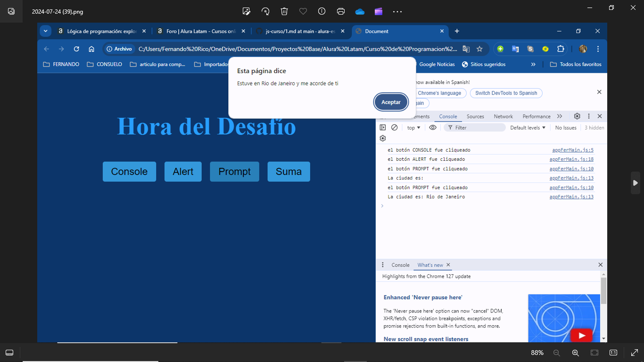Open Enhanced 'Never pause here' link

[x=423, y=297]
